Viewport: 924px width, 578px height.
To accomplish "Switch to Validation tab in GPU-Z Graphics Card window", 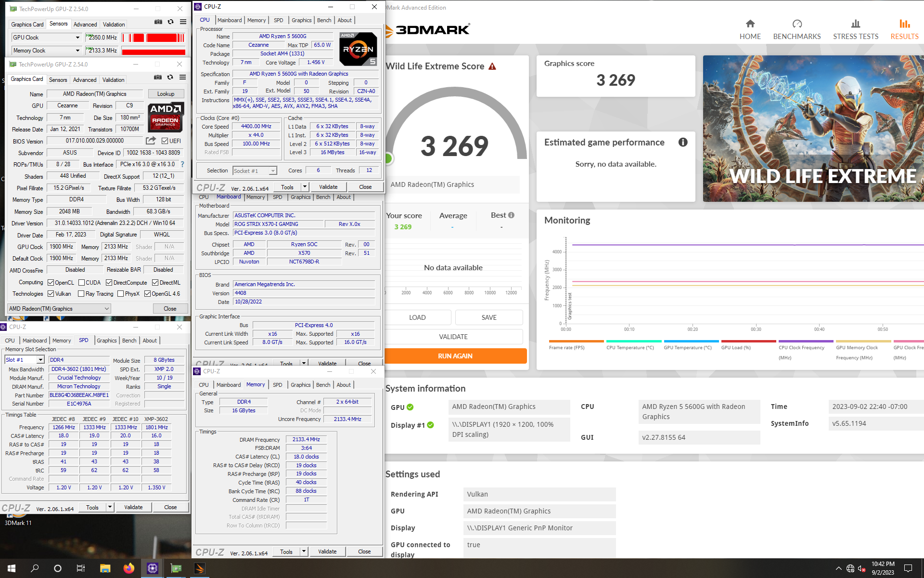I will coord(113,80).
